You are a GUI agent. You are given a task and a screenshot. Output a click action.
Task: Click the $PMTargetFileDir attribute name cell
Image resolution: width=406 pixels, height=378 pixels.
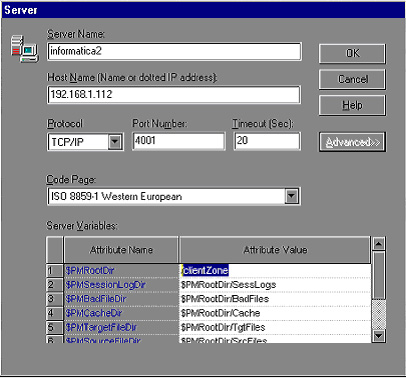(x=121, y=327)
